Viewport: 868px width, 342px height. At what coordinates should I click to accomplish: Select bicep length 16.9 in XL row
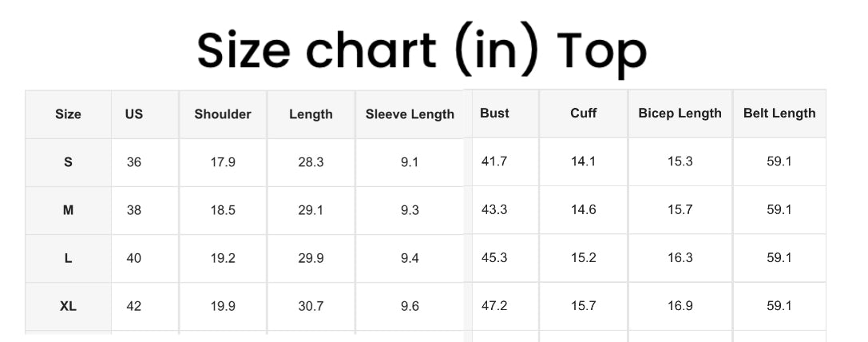(x=680, y=305)
